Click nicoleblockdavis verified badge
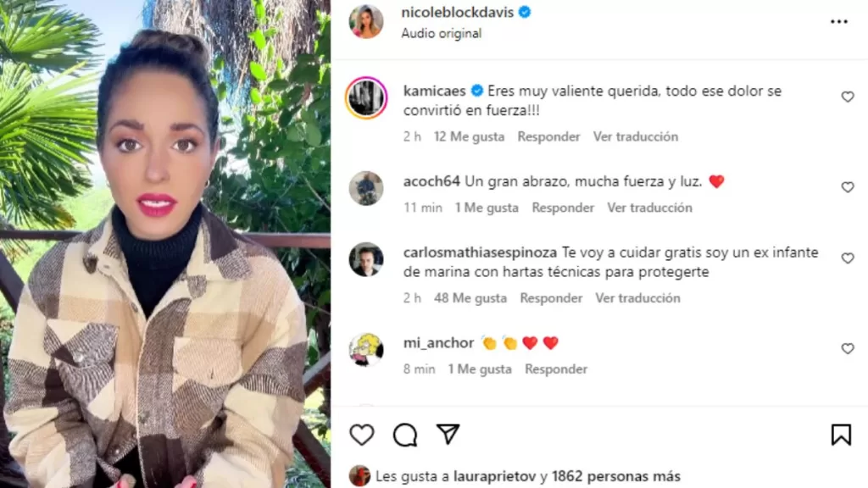This screenshot has width=868, height=488. [525, 12]
